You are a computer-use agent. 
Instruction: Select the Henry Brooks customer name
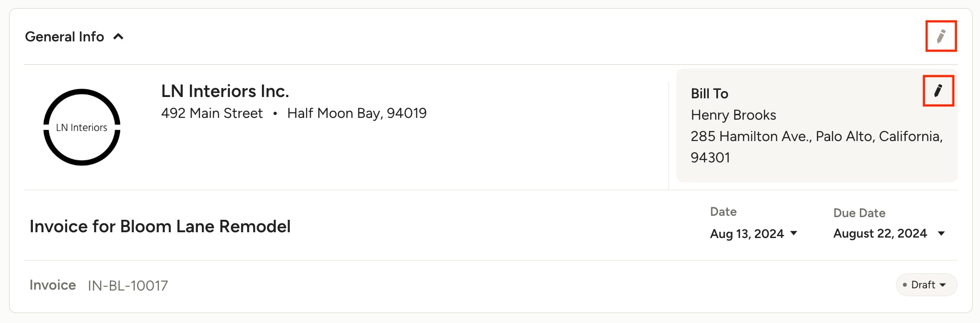pyautogui.click(x=734, y=115)
